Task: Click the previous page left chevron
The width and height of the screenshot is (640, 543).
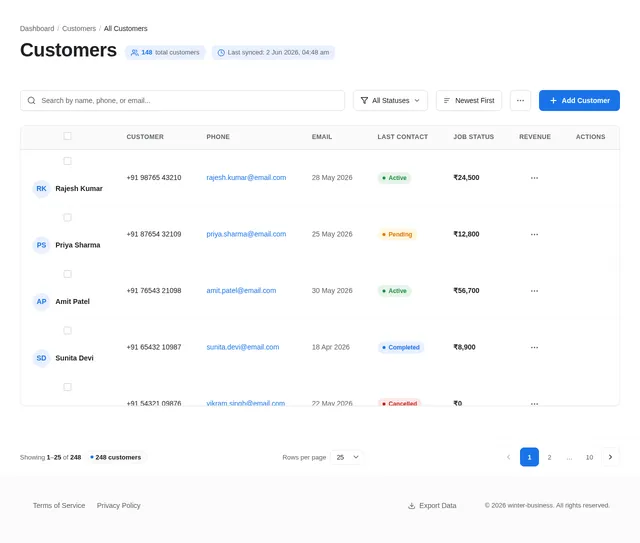Action: 509,457
